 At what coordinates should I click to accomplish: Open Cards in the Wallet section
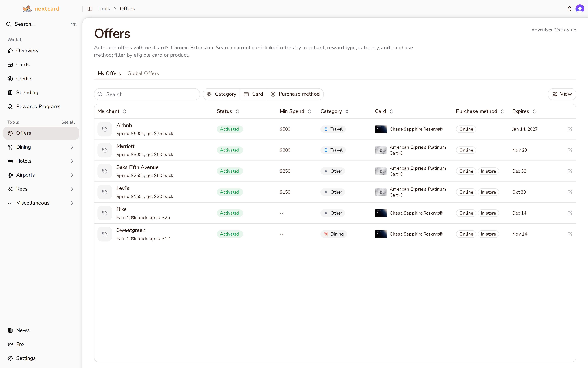[x=41, y=65]
